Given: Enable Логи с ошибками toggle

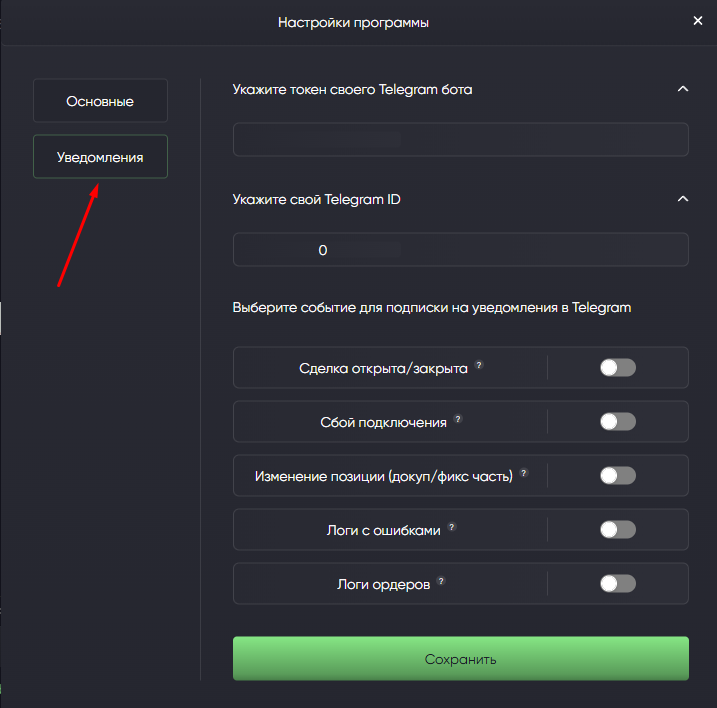Looking at the screenshot, I should (x=617, y=530).
